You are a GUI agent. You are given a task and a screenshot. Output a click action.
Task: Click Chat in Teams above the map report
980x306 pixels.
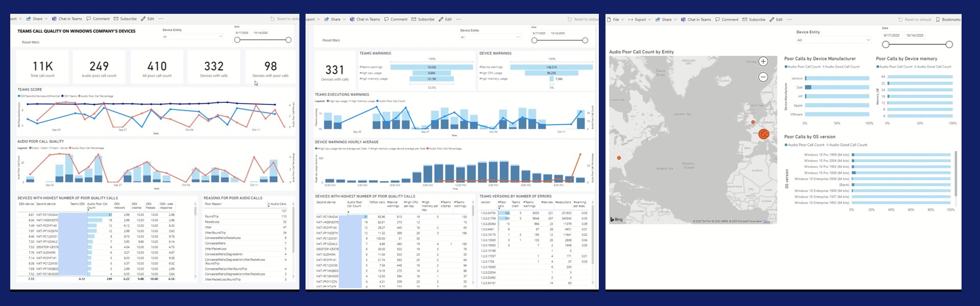click(696, 19)
